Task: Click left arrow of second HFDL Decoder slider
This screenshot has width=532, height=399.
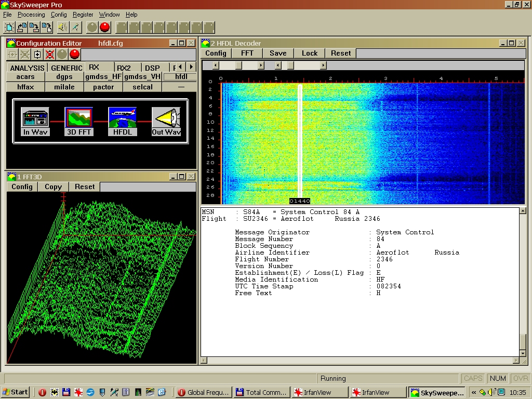Action: click(278, 65)
